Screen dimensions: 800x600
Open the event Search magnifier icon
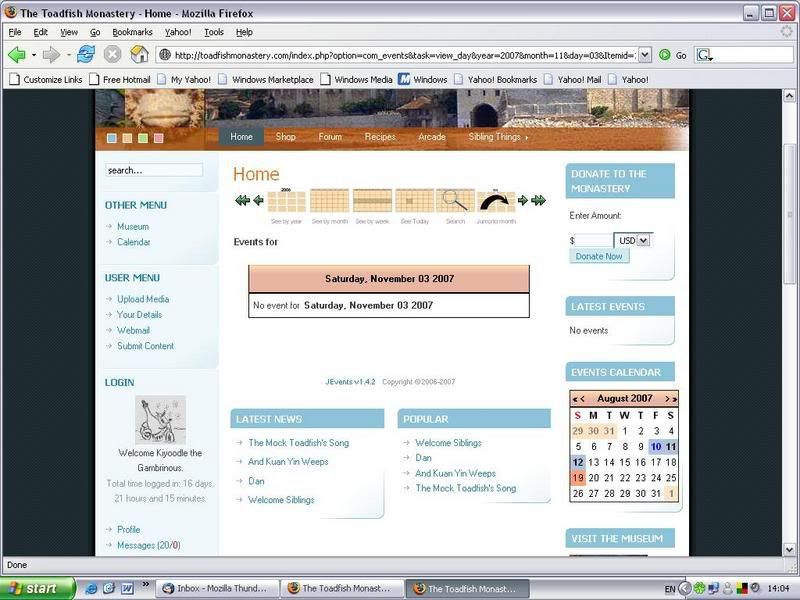pyautogui.click(x=455, y=201)
